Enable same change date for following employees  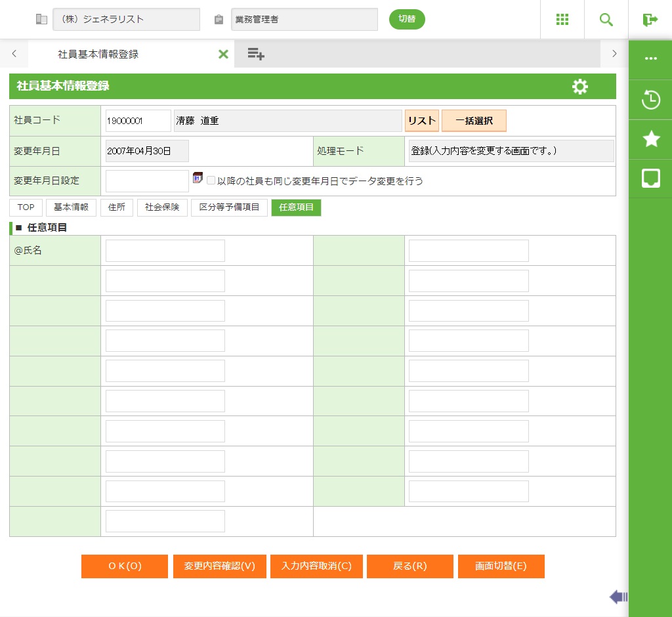pyautogui.click(x=211, y=181)
